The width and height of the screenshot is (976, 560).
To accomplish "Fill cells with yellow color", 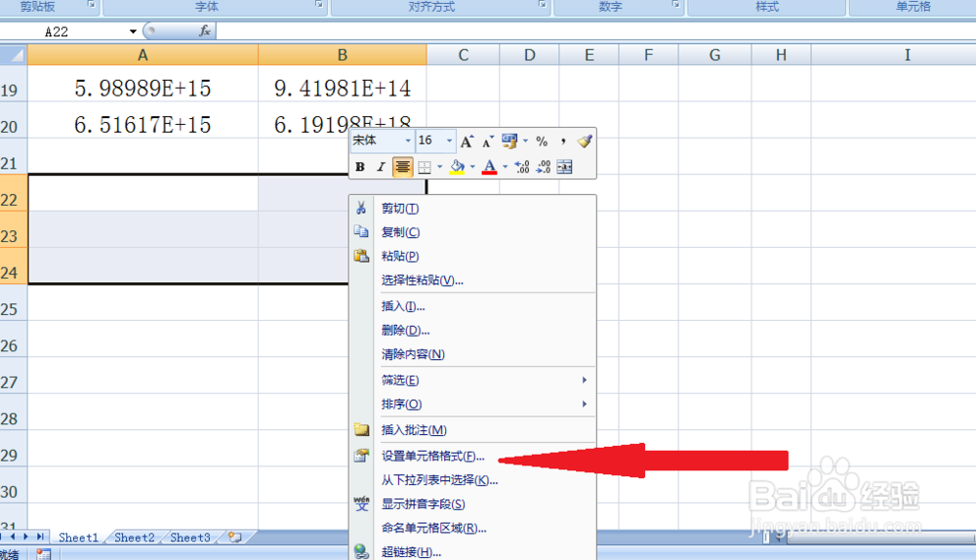I will (457, 167).
